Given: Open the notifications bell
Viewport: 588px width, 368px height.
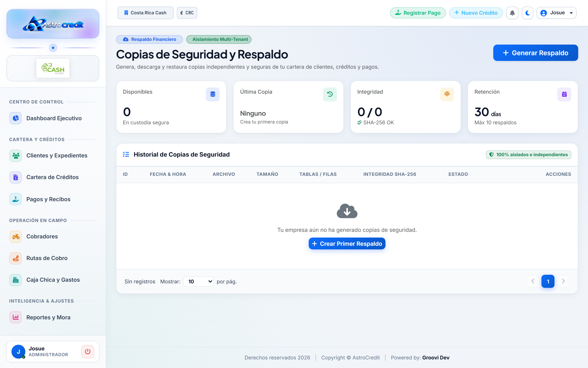Looking at the screenshot, I should tap(512, 13).
